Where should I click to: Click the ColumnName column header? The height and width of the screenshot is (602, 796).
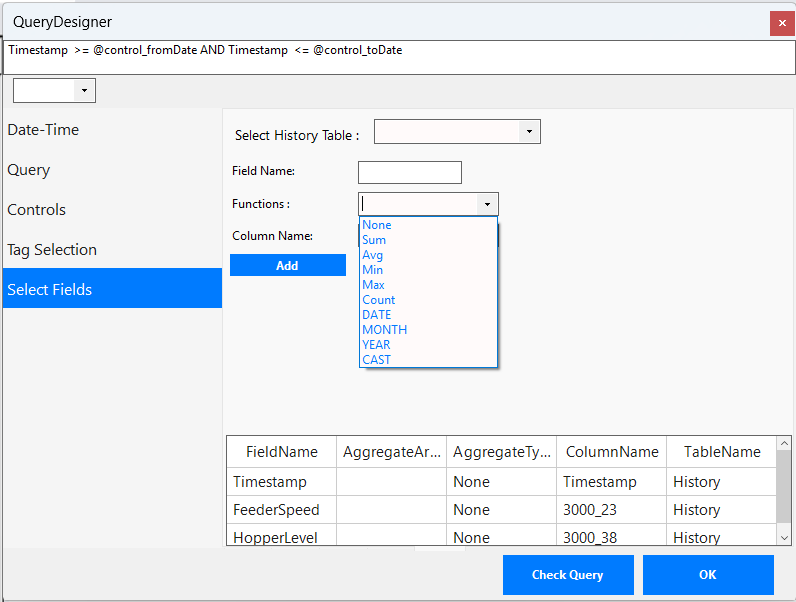(x=612, y=452)
